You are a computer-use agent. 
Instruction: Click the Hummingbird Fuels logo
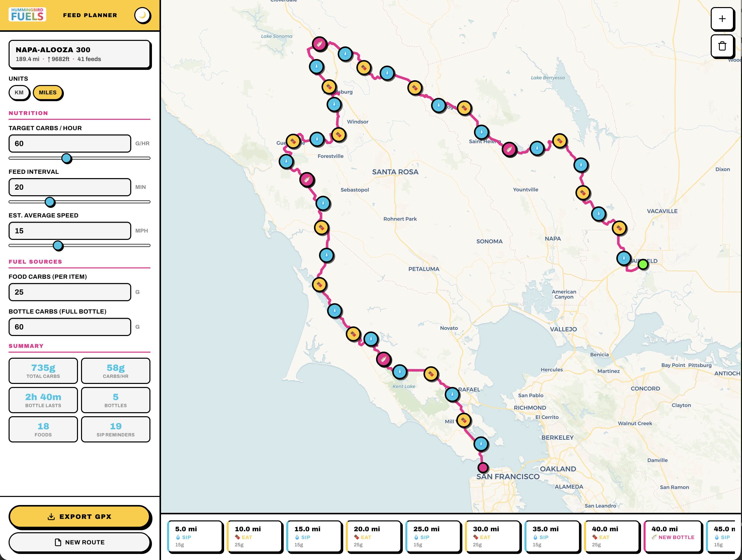[27, 15]
